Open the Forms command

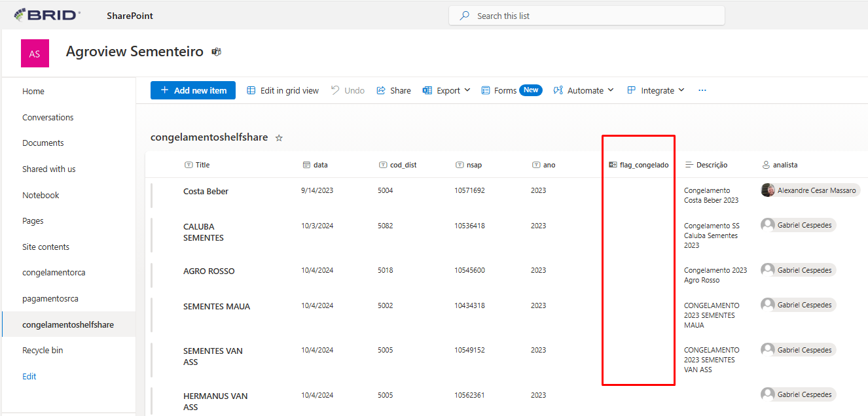click(499, 90)
